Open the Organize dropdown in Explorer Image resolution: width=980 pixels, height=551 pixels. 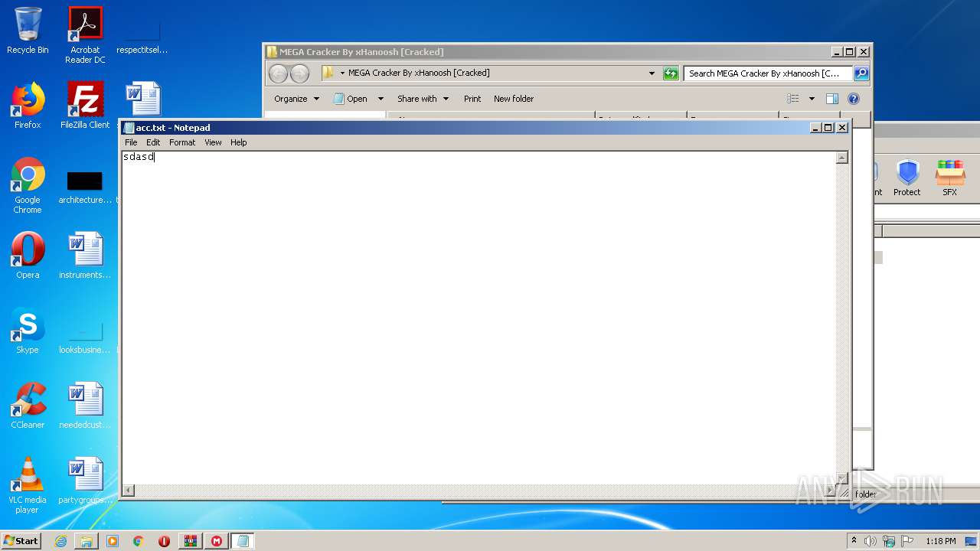coord(297,99)
